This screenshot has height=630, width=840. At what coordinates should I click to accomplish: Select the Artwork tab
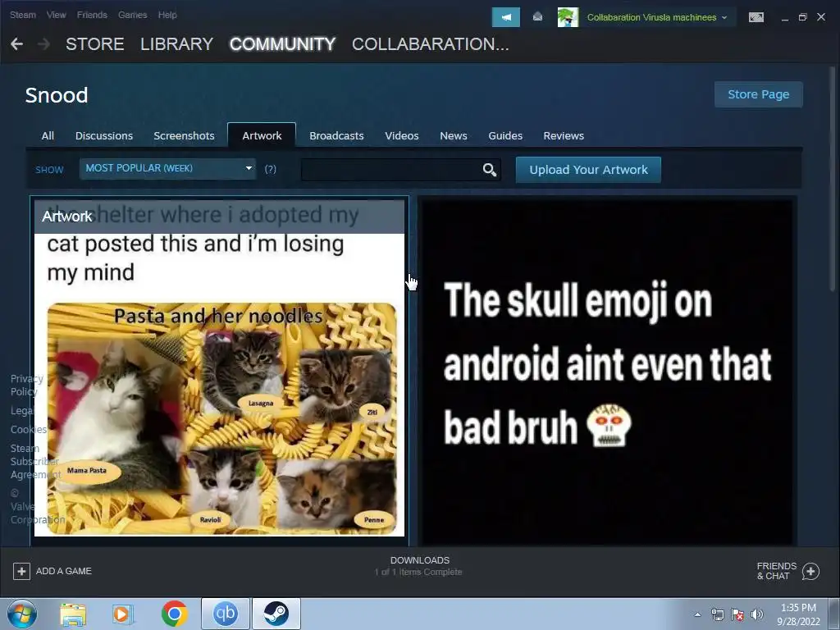pos(262,135)
